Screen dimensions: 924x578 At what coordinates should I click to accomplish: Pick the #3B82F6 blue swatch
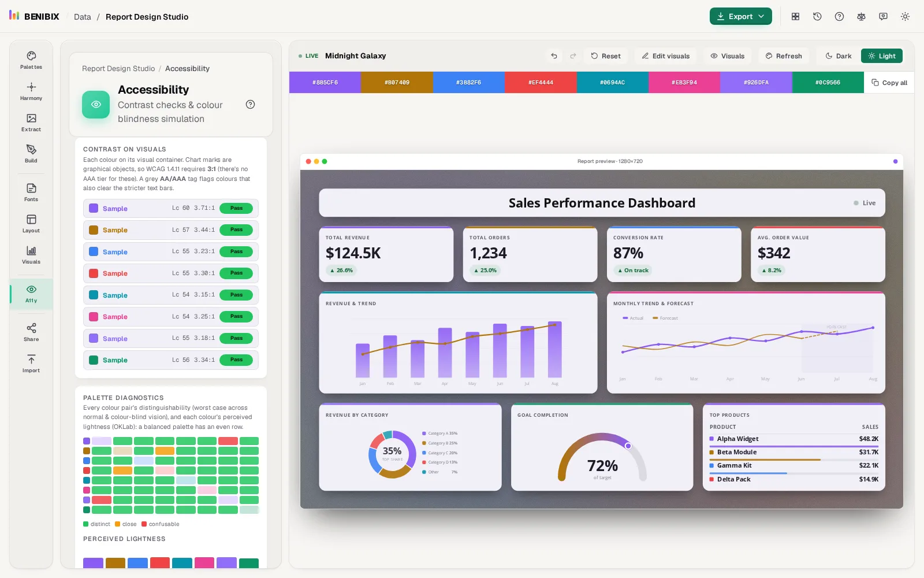(469, 83)
